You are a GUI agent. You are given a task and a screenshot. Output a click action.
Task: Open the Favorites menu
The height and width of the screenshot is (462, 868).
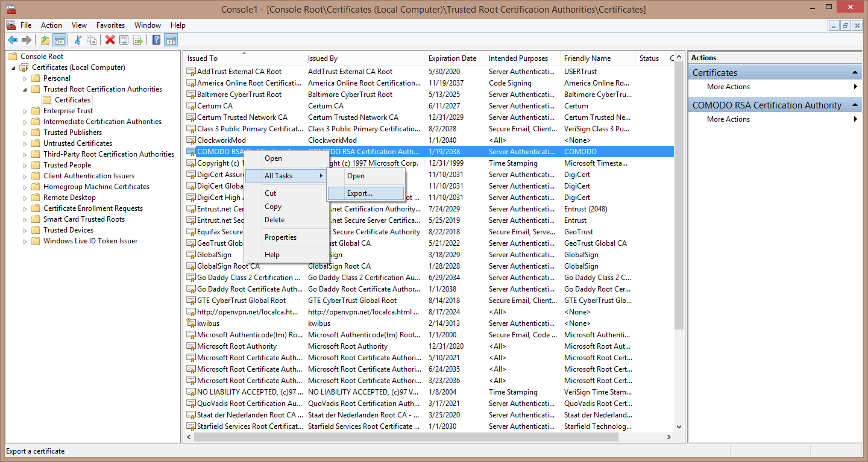(110, 25)
